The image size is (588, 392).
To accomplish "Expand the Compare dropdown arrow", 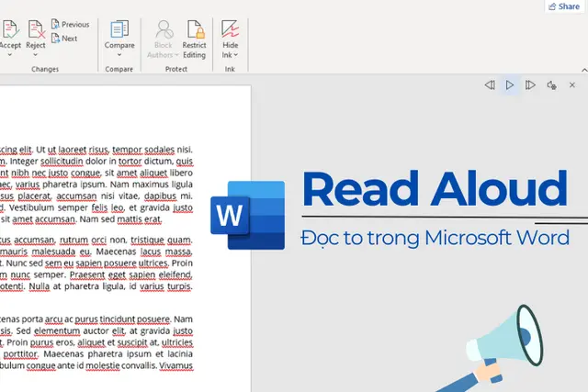I will [119, 55].
